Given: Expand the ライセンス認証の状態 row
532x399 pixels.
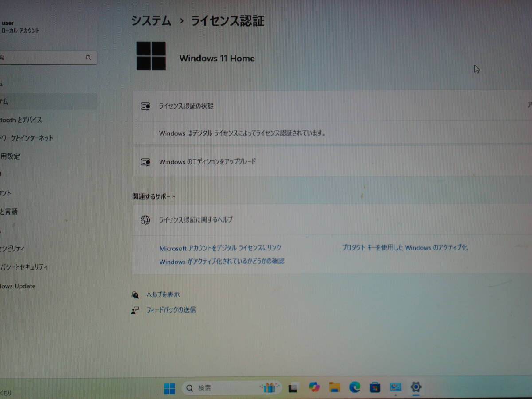Looking at the screenshot, I should click(x=332, y=106).
